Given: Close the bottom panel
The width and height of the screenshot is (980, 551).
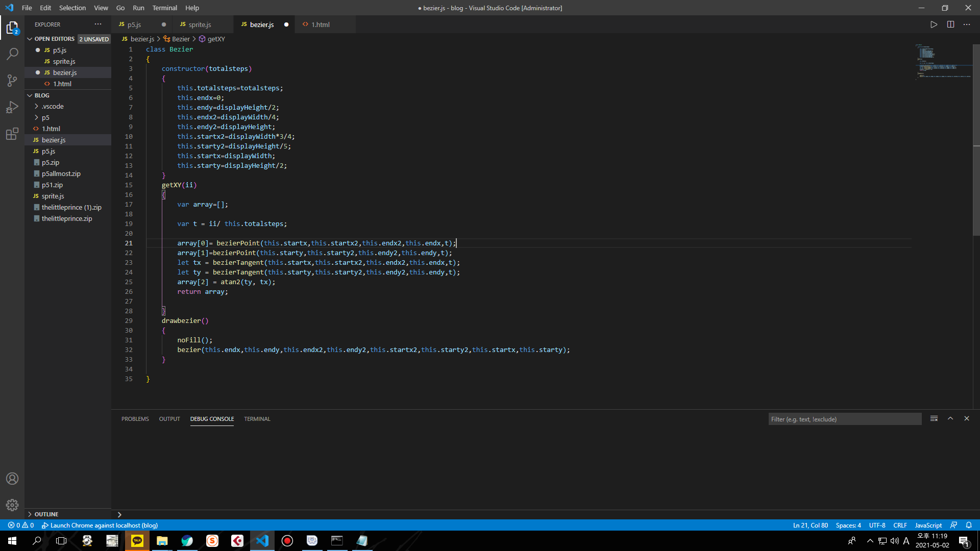Looking at the screenshot, I should point(967,418).
